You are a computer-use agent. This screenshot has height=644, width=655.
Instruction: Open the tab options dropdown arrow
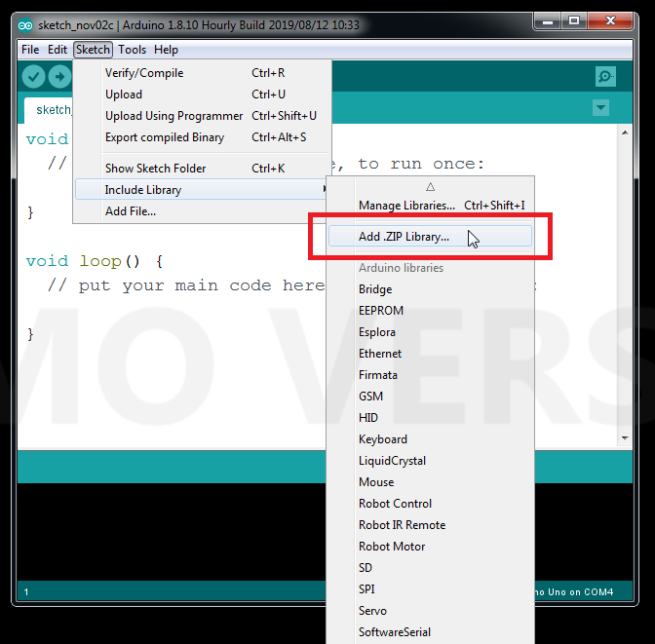tap(600, 108)
